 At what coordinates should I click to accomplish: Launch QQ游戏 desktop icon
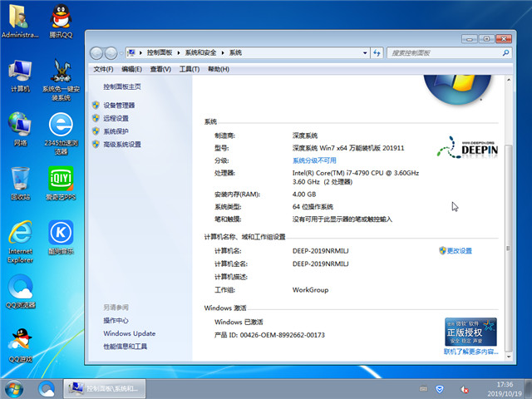[20, 346]
